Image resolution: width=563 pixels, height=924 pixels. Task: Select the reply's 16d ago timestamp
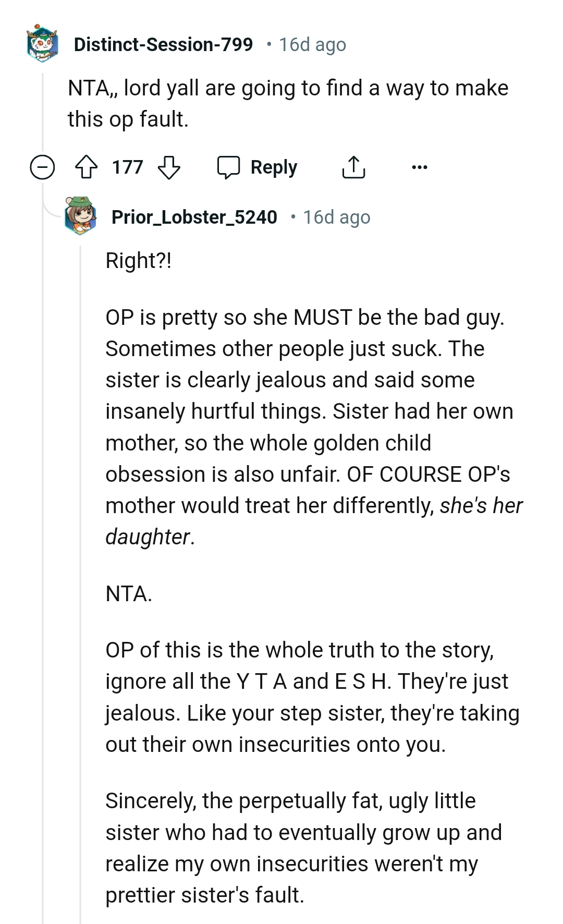337,217
